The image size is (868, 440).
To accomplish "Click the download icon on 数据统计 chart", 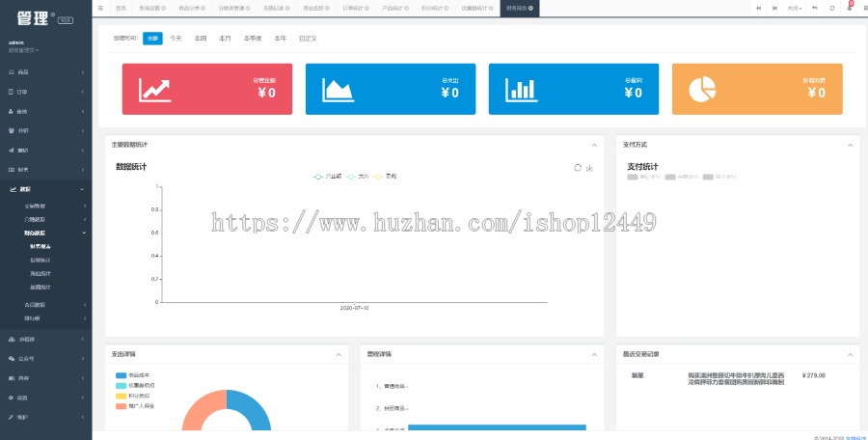I will click(589, 168).
